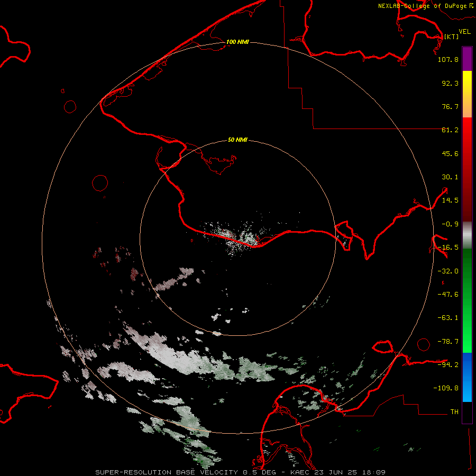The height and width of the screenshot is (476, 476).
Task: Click the TH label at scale bottom
Action: click(x=454, y=411)
